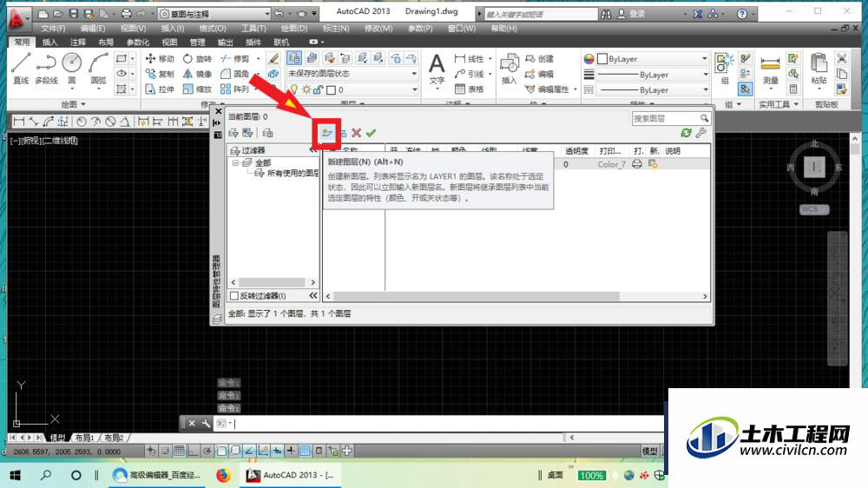Select the 圆 (Circle) tool
The image size is (868, 488).
(72, 68)
